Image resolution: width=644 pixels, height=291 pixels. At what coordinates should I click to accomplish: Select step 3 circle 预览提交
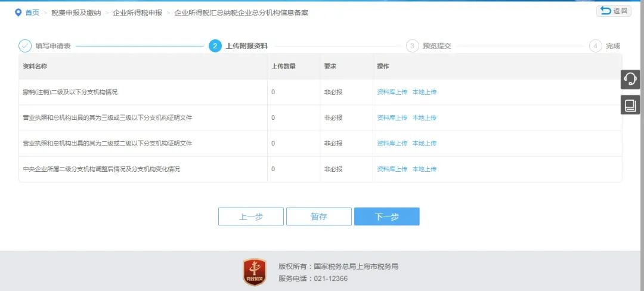click(x=413, y=45)
